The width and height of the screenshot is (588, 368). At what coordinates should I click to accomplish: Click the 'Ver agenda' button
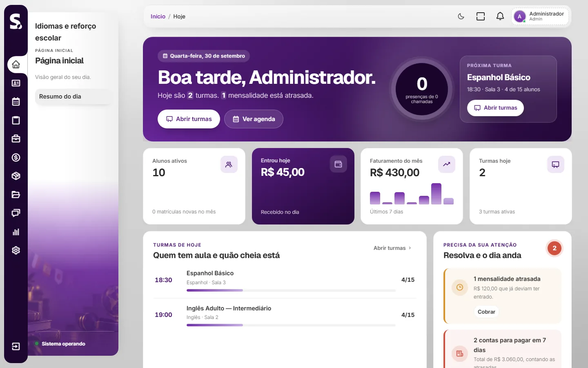coord(254,119)
